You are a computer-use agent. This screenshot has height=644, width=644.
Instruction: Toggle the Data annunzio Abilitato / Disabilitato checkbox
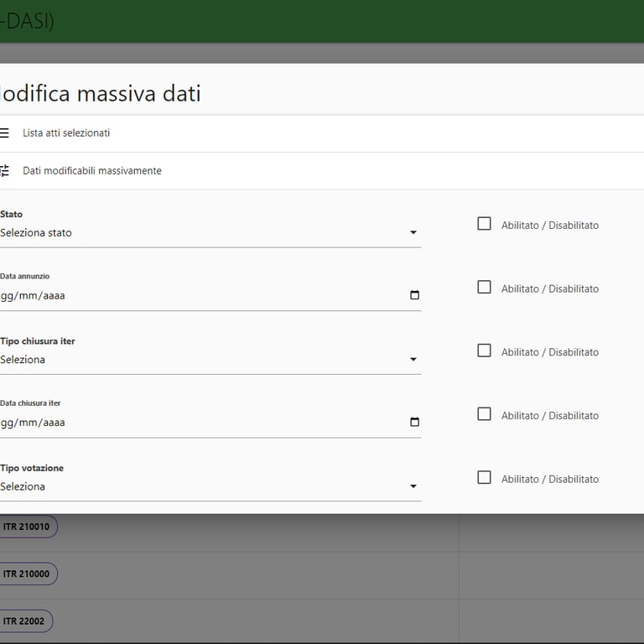coord(484,287)
